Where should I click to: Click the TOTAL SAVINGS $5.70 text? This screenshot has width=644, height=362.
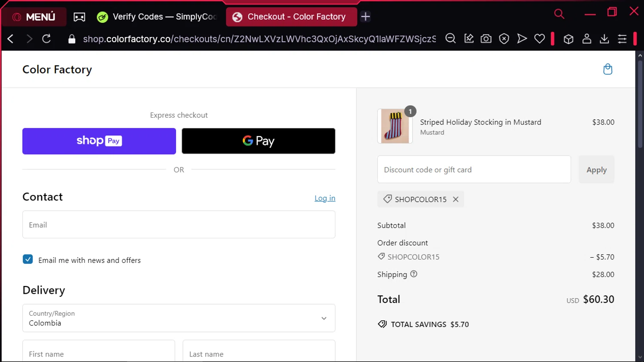(x=430, y=324)
